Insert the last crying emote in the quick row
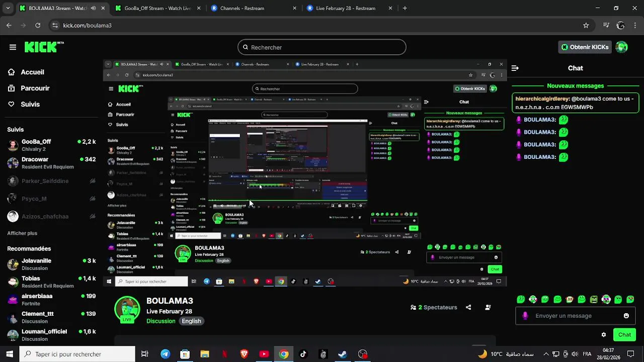Viewport: 644px width, 362px height. pos(630,300)
